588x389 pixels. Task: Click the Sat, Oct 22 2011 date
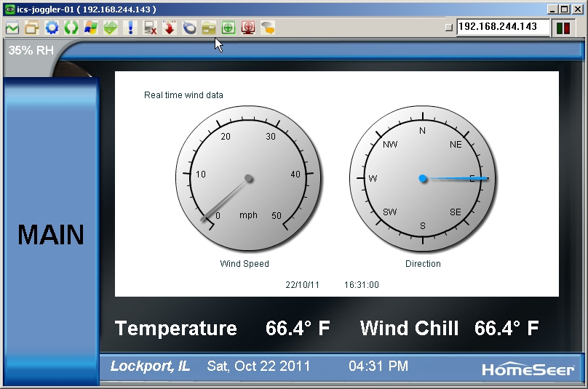[258, 366]
